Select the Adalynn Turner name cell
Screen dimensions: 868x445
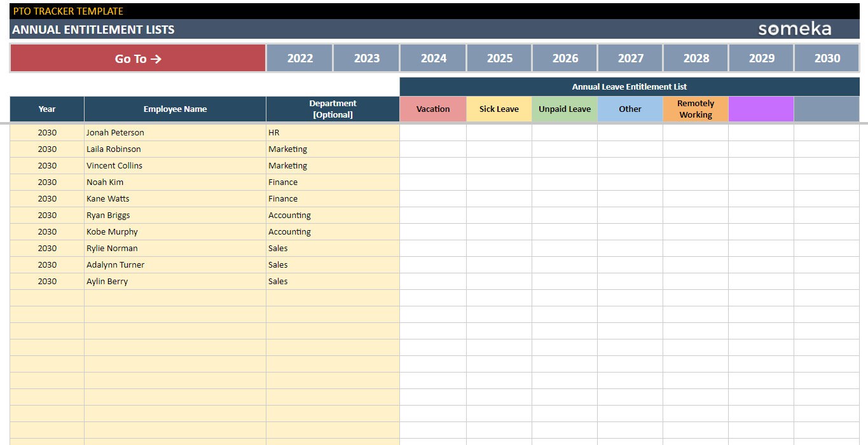[175, 264]
